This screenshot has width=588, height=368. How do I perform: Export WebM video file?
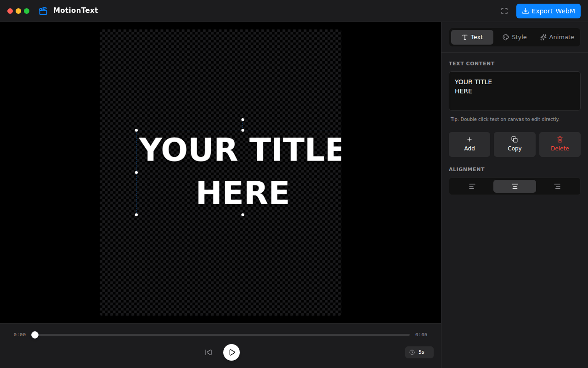[548, 11]
